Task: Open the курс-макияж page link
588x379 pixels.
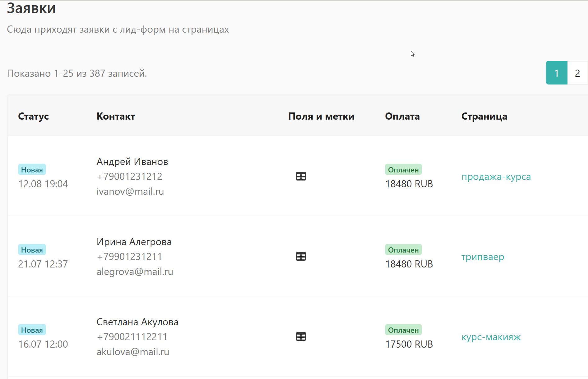Action: 491,337
